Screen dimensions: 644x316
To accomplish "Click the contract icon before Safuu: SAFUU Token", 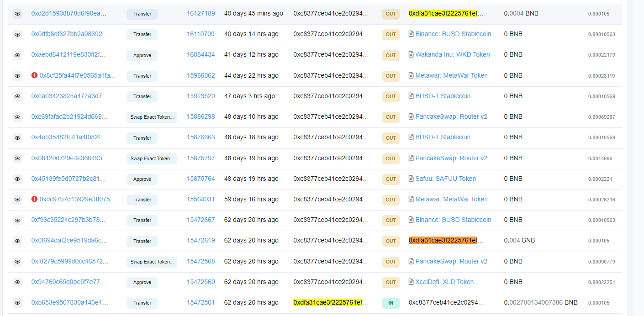I will [411, 179].
